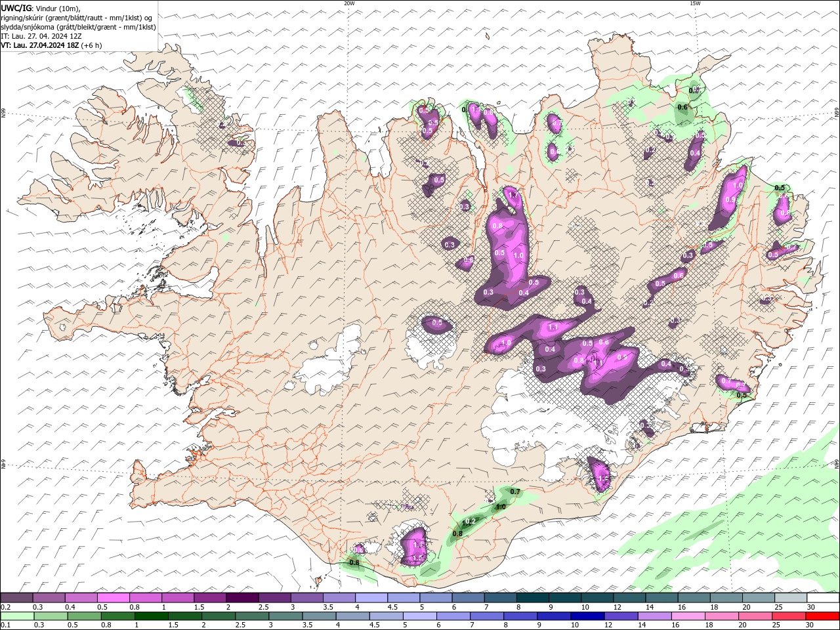Pick the snow legend swatch labeled 1.5
Image resolution: width=840 pixels, height=630 pixels.
(209, 597)
